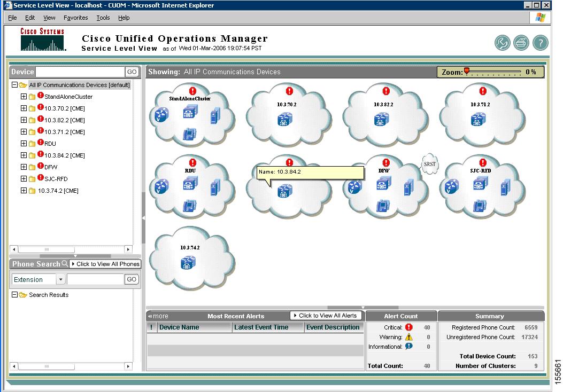Click the red Critical alert count icon
This screenshot has height=392, width=563.
[x=409, y=327]
